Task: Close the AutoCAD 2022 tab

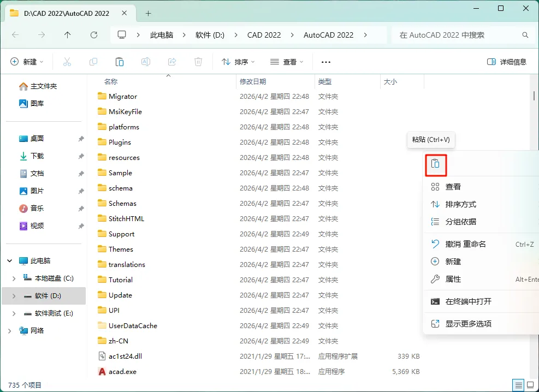Action: coord(125,13)
